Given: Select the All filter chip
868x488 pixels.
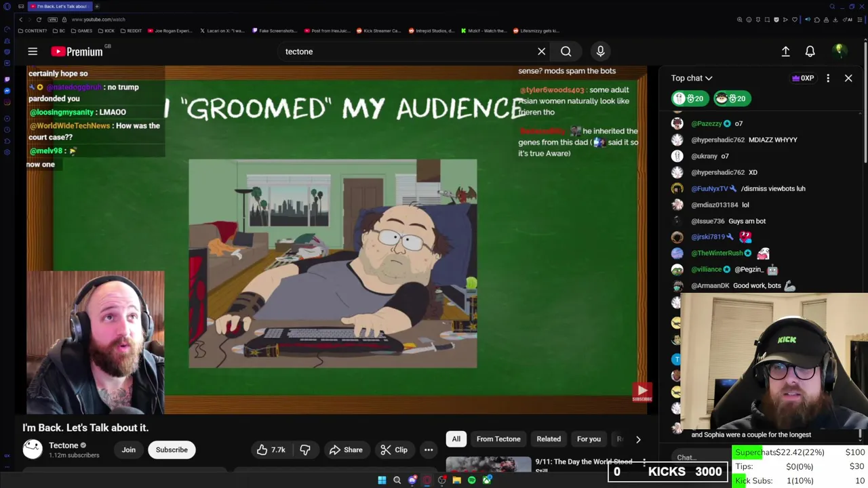Looking at the screenshot, I should 456,439.
